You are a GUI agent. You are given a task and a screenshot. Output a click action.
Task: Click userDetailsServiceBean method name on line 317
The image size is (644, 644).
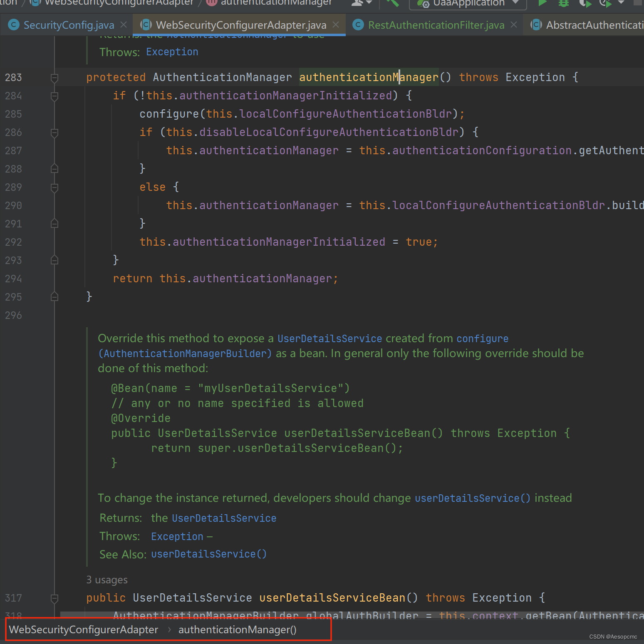pos(332,598)
